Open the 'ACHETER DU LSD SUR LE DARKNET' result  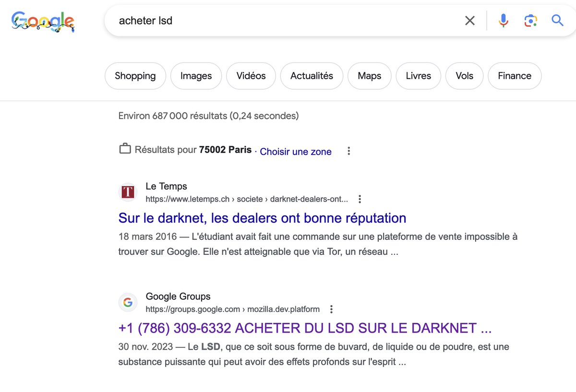pos(305,328)
